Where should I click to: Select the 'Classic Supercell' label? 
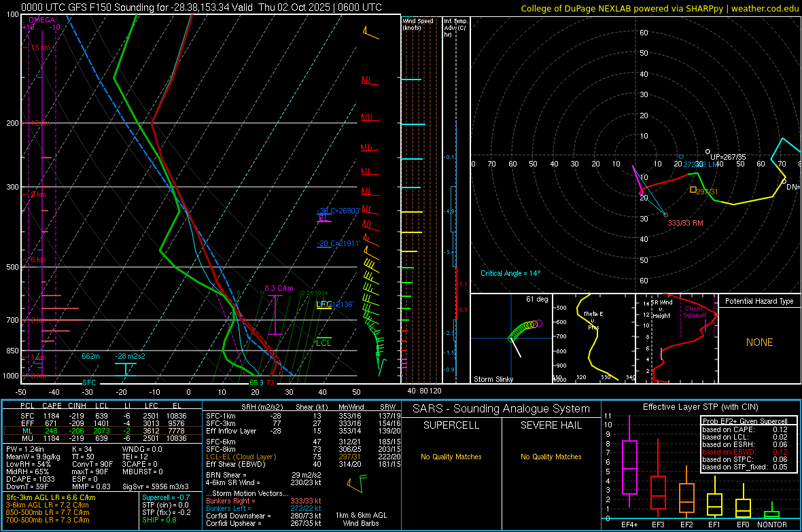694,312
